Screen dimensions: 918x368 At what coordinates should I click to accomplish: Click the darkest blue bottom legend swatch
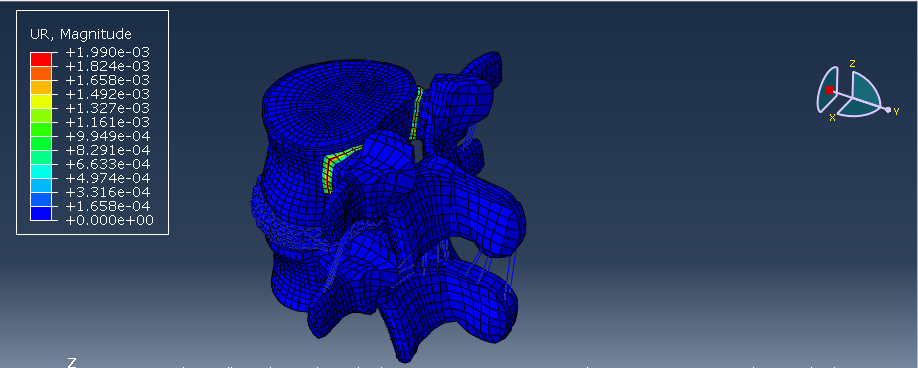[x=41, y=213]
